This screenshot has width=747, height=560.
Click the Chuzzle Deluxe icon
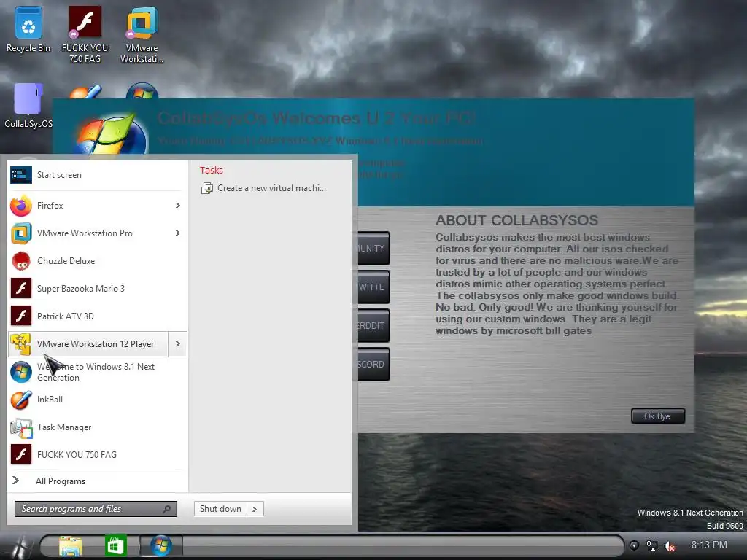tap(21, 261)
